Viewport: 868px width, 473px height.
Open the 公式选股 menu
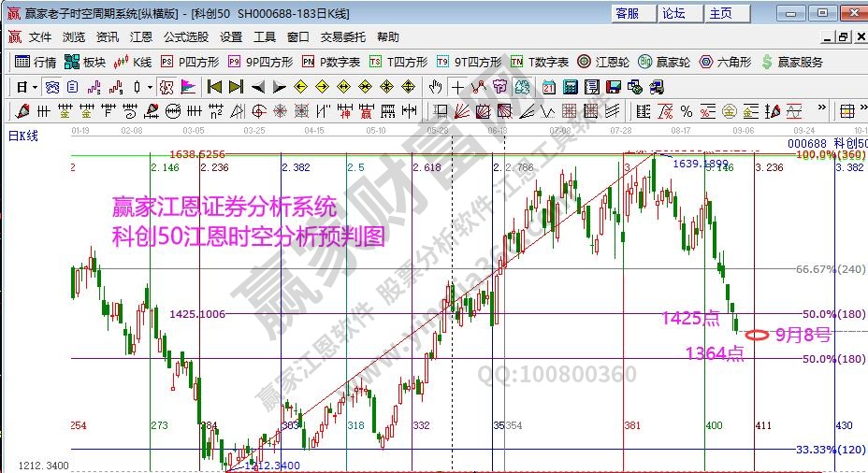186,37
